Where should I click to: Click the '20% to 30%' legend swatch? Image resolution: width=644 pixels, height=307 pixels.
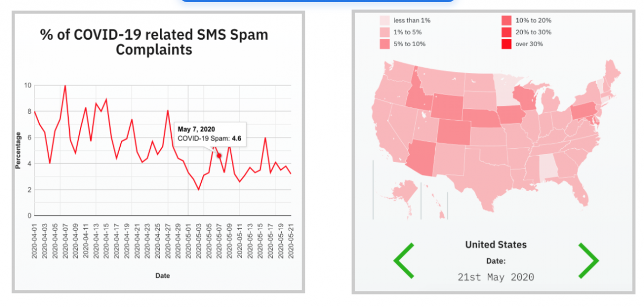click(x=507, y=32)
